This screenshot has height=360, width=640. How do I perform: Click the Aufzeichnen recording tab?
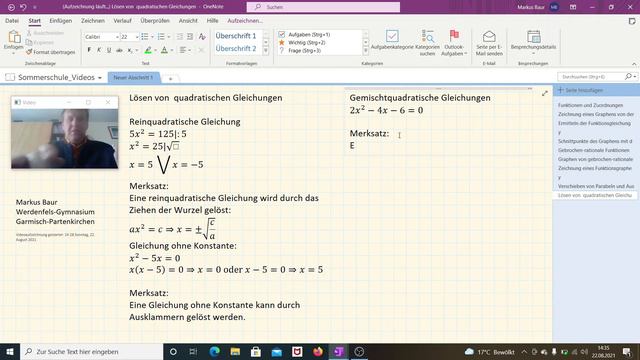pos(245,20)
